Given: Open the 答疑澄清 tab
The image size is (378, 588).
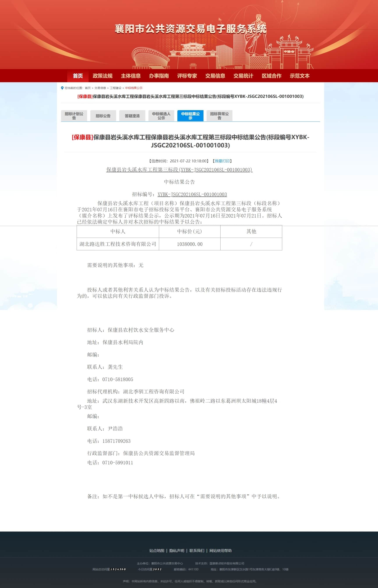Looking at the screenshot, I should tap(132, 116).
